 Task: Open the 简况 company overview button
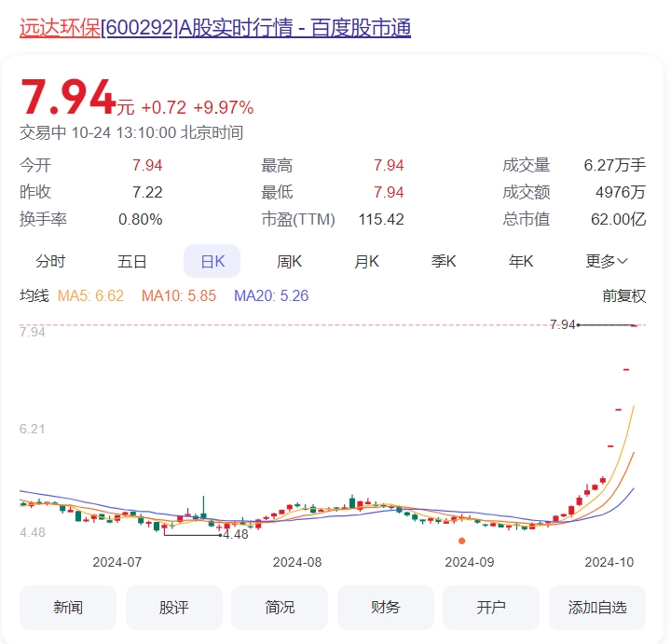[280, 608]
